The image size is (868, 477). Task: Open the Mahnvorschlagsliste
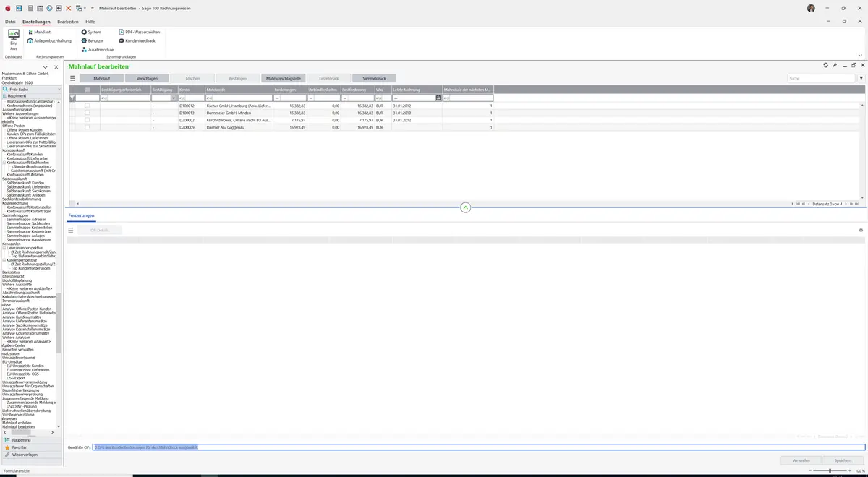click(x=284, y=78)
